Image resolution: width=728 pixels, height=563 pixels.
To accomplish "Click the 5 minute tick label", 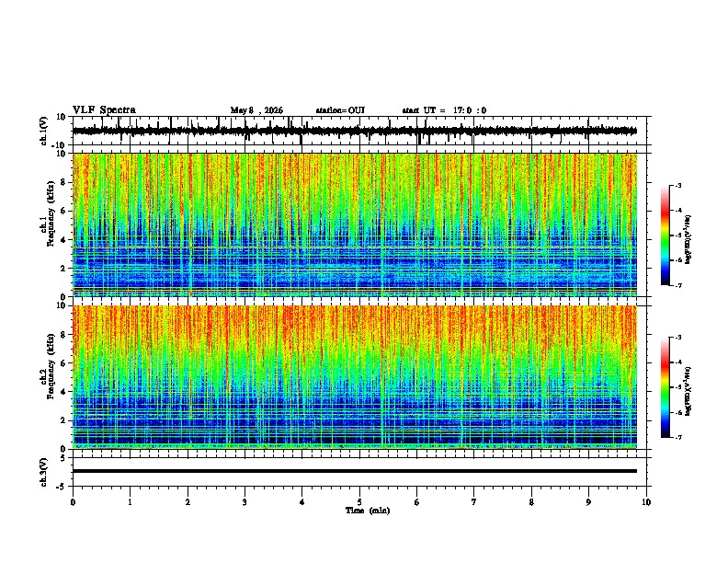I will coord(359,502).
